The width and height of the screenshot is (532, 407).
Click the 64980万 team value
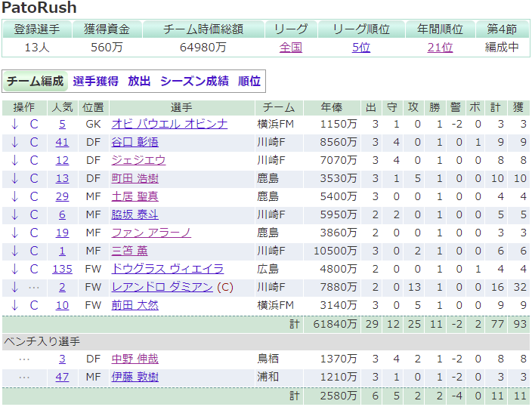203,48
